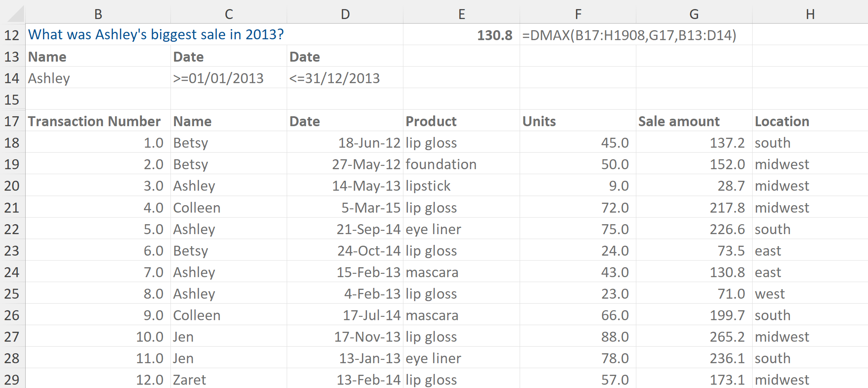Screen dimensions: 868x388
Task: Select row 24 header
Action: (12, 272)
